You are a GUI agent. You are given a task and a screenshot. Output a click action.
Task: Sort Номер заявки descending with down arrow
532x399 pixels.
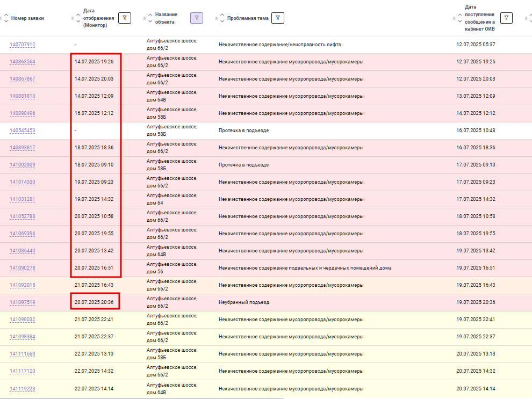(6, 21)
